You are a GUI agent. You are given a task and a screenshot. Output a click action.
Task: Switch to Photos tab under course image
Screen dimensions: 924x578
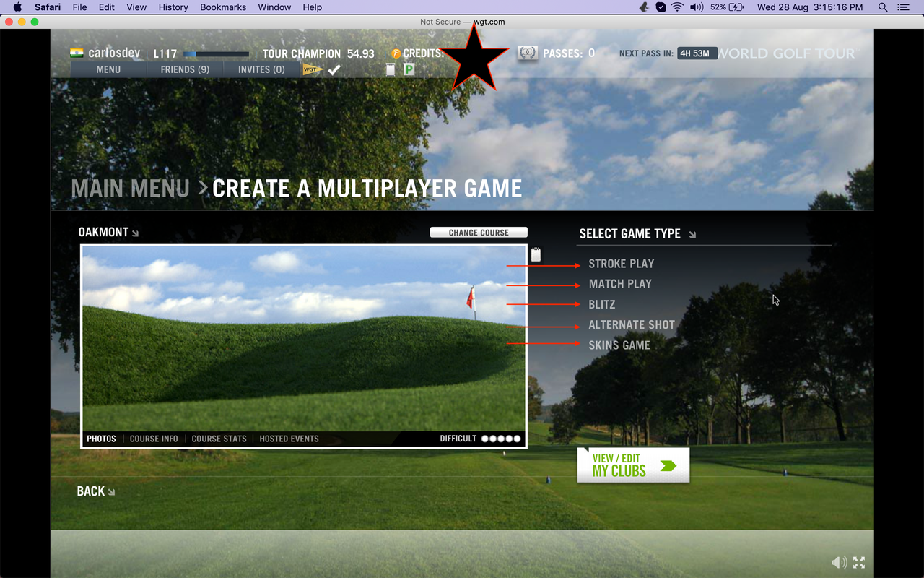[x=101, y=439]
